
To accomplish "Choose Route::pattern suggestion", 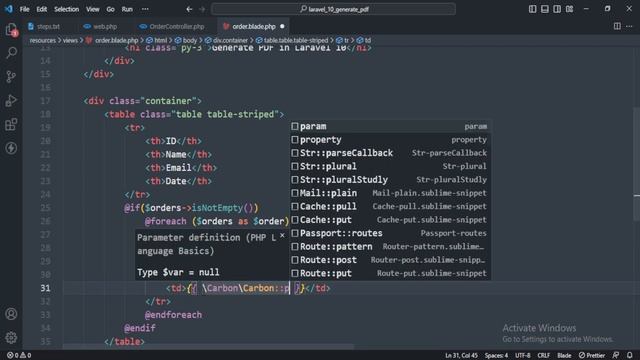I will [x=390, y=247].
